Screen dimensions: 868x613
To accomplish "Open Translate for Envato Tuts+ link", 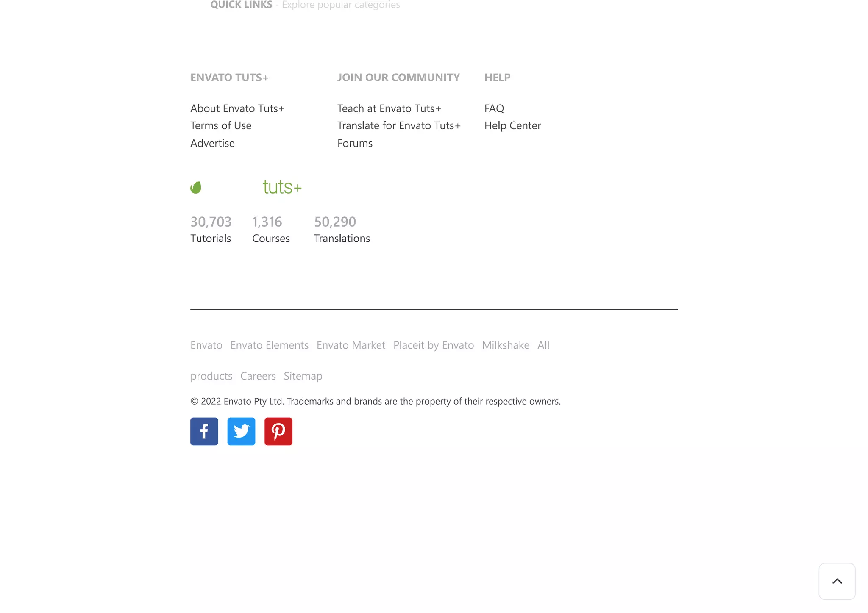I will click(x=399, y=125).
